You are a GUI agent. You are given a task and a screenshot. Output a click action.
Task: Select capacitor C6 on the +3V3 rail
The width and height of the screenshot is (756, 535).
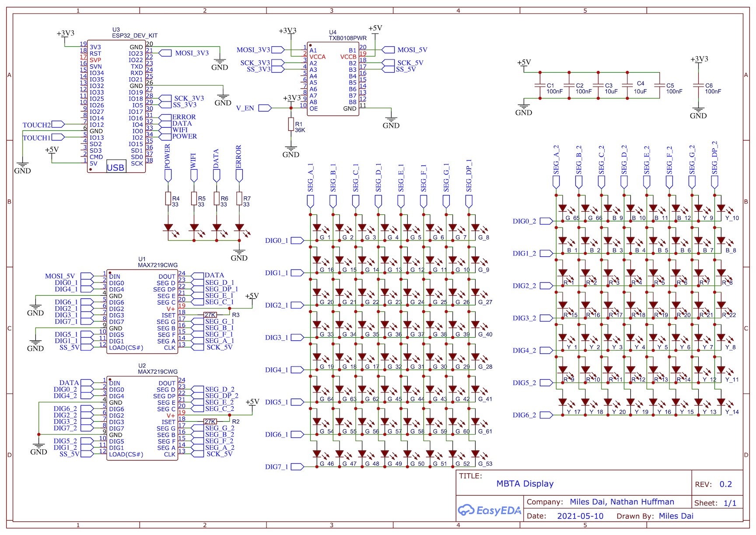(698, 85)
